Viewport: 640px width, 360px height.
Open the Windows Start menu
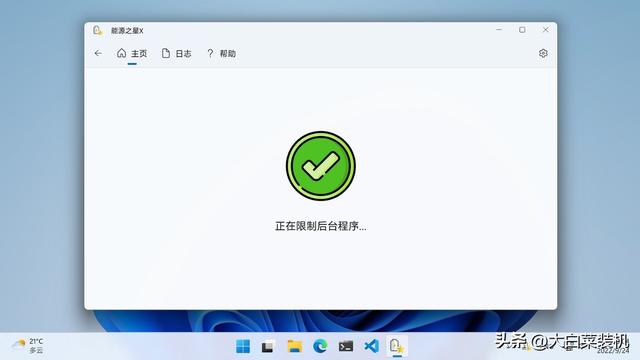point(243,346)
